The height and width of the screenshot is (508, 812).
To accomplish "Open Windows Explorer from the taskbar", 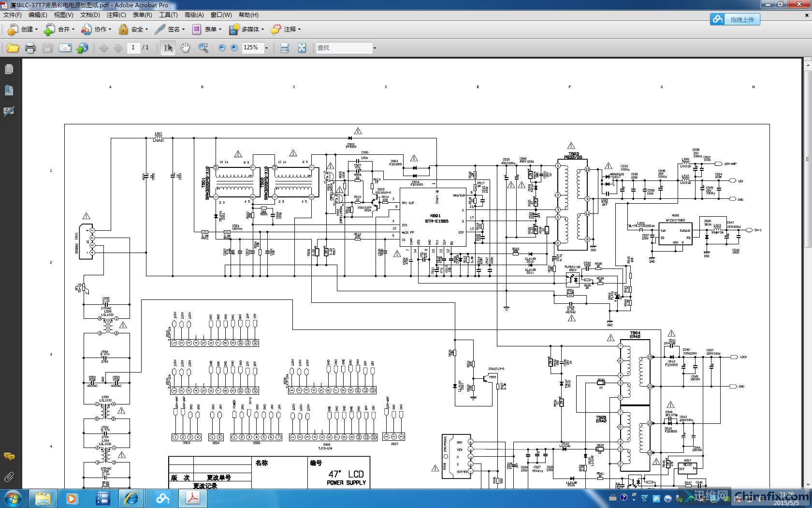I will pos(43,498).
